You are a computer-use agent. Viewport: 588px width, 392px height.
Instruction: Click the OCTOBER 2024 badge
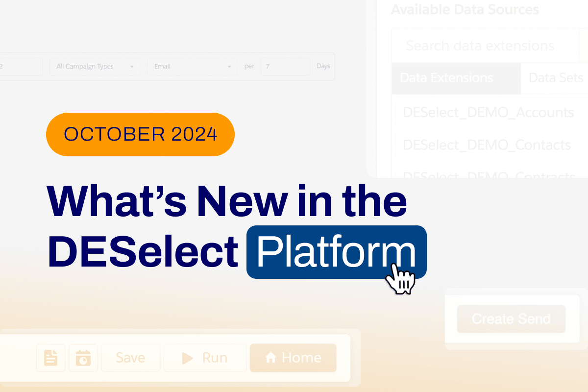140,134
